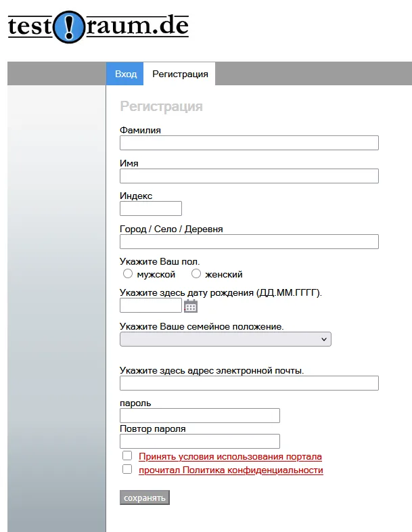The width and height of the screenshot is (412, 532).
Task: Select the мужской radio button
Action: [x=127, y=274]
